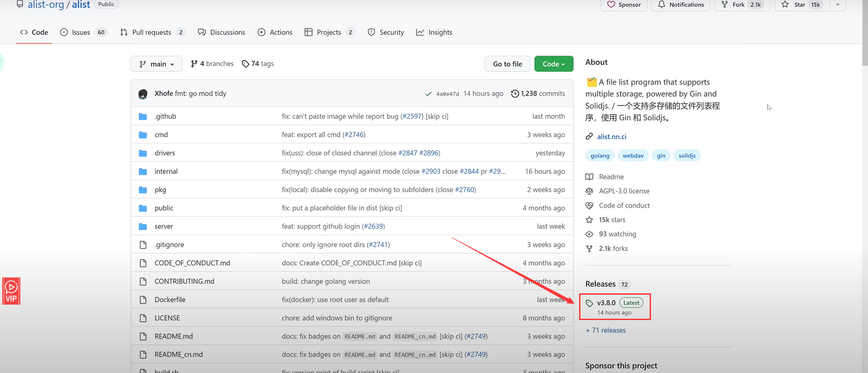Screen dimensions: 868x373
Task: Open the Dockerfile file name
Action: coord(170,300)
